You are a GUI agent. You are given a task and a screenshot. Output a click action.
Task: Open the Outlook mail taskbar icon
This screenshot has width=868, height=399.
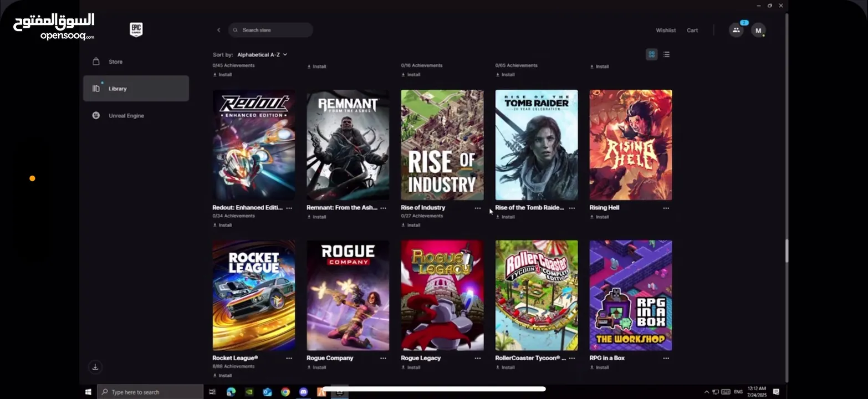point(267,392)
